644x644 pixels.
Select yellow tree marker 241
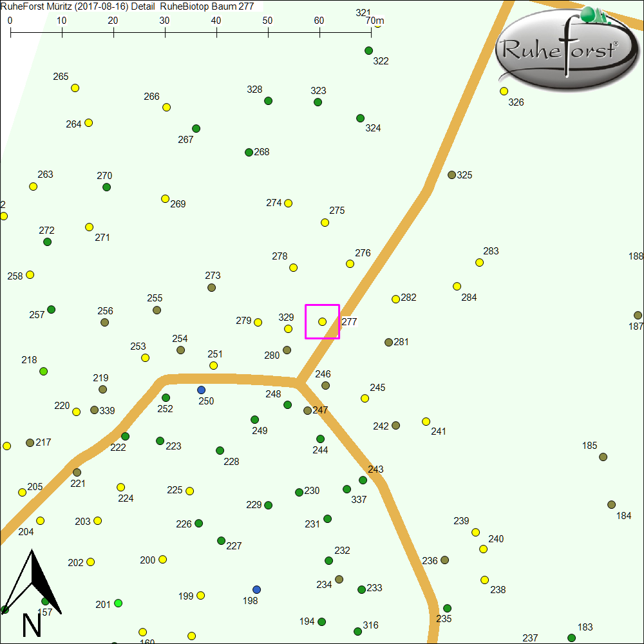click(426, 421)
